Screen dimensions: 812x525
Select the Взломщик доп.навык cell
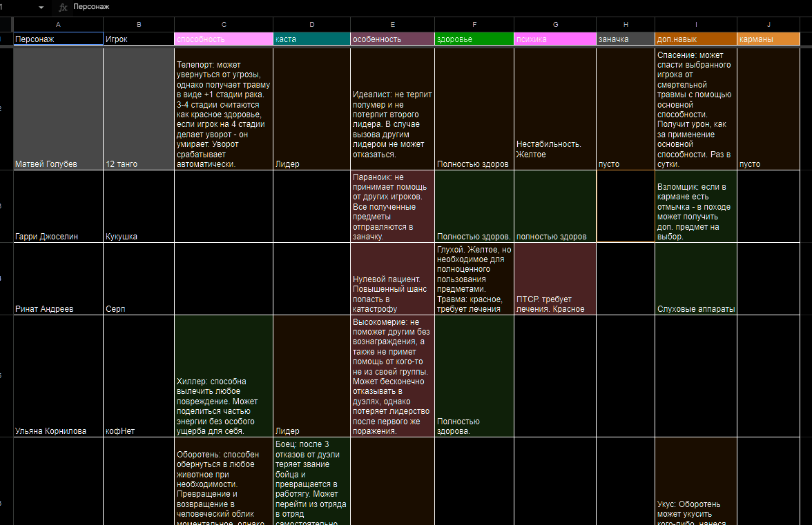pos(695,206)
